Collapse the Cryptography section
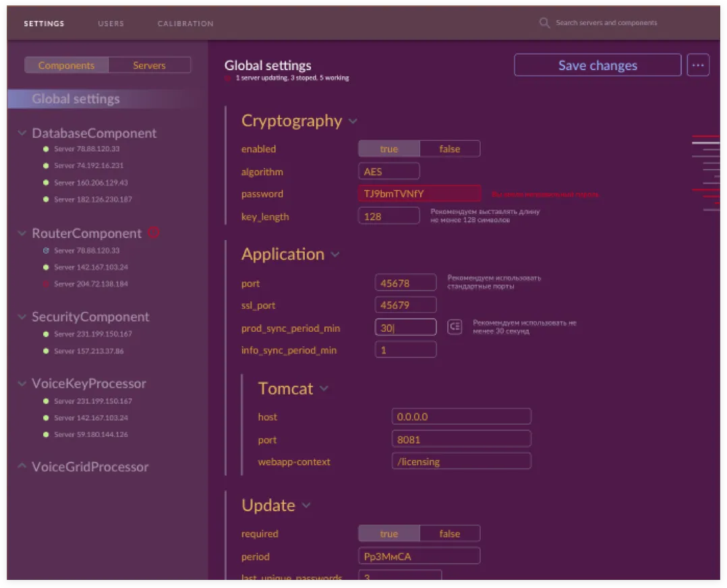Viewport: 727px width, 588px height. pos(353,122)
